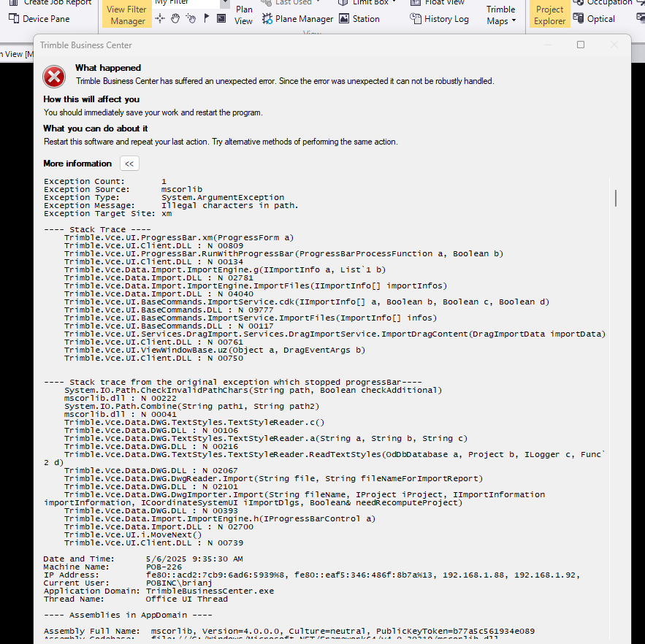Viewport: 645px width, 644px height.
Task: Click the dark window icon beside the flag
Action: click(221, 18)
